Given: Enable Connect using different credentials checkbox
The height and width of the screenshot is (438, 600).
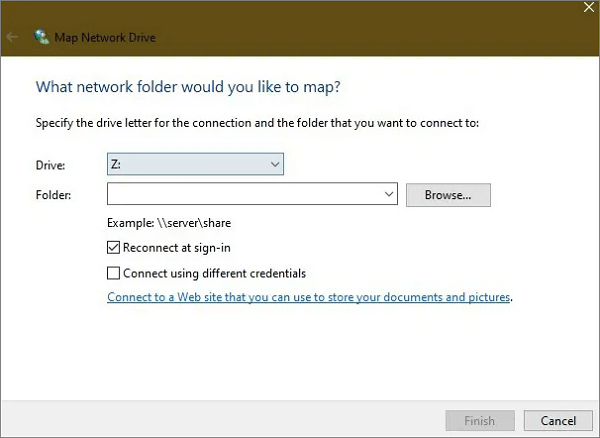Looking at the screenshot, I should [x=114, y=273].
